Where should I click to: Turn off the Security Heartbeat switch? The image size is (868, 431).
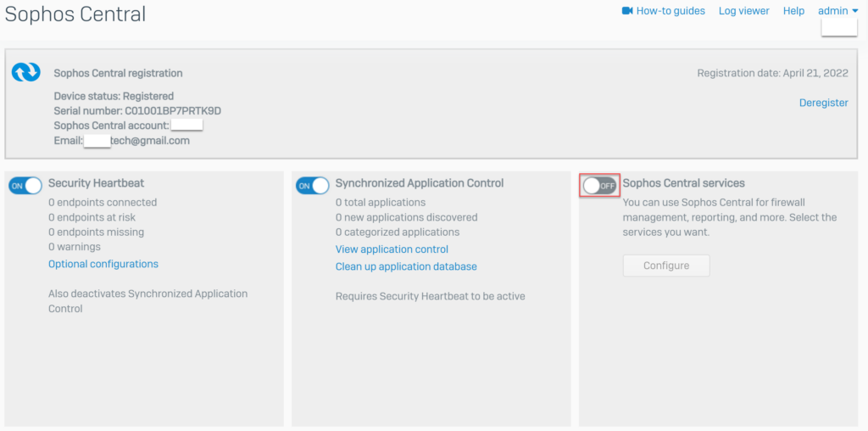tap(25, 185)
